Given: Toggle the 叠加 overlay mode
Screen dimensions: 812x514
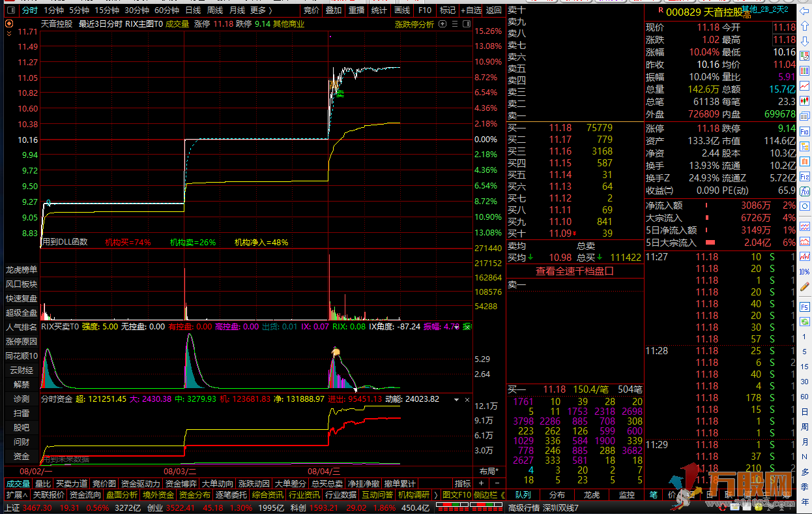Looking at the screenshot, I should (333, 10).
